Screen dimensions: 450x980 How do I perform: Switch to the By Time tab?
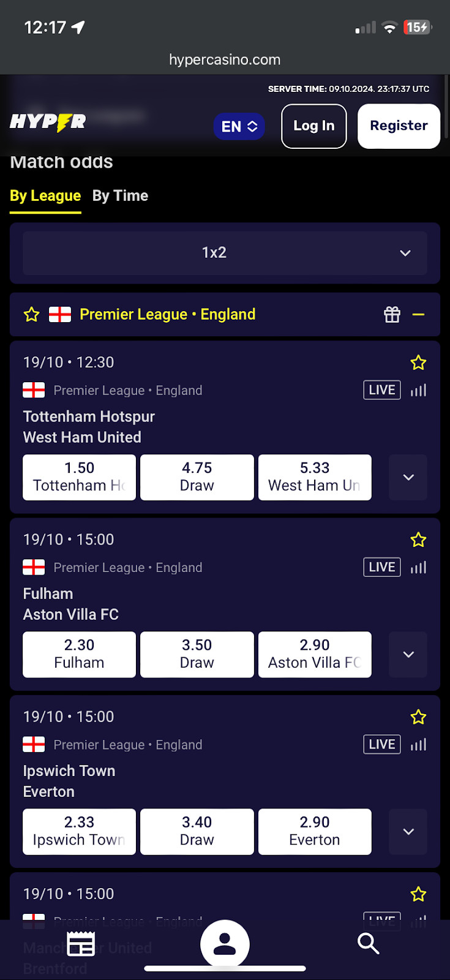tap(120, 196)
